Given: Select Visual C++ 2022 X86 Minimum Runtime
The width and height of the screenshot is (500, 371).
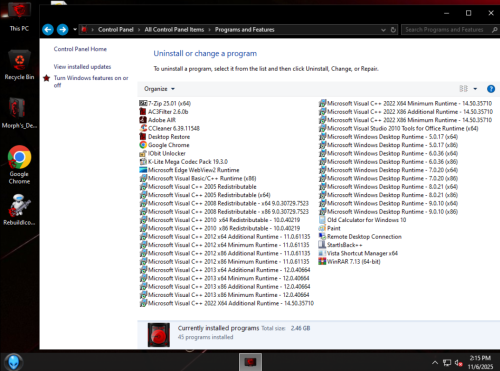Looking at the screenshot, I should point(405,120).
